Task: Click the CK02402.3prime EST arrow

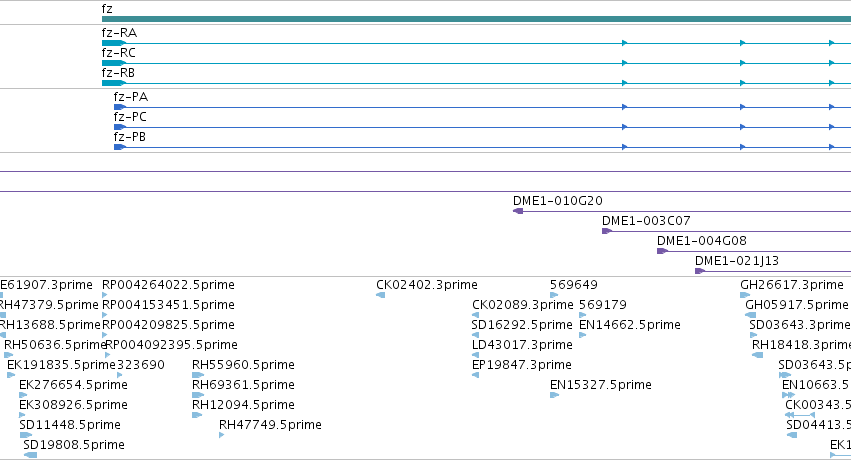Action: 380,295
